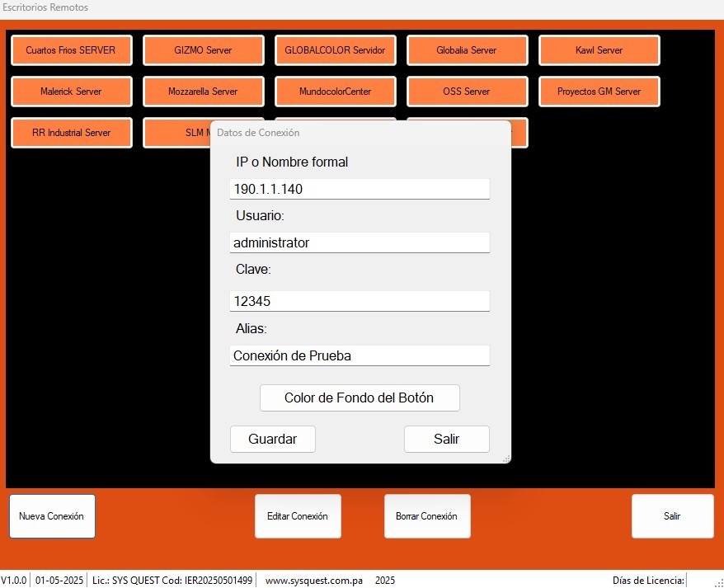Image resolution: width=724 pixels, height=588 pixels.
Task: Click the Nueva Conexión button
Action: 52,516
